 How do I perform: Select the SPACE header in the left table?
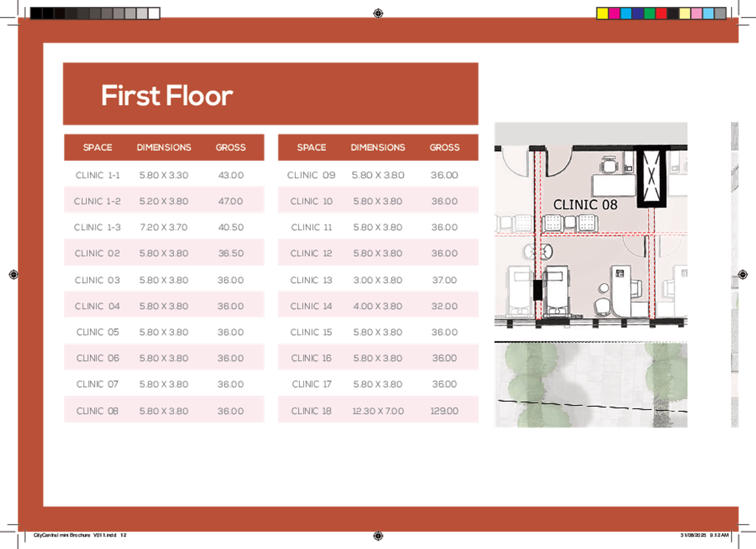[x=97, y=147]
